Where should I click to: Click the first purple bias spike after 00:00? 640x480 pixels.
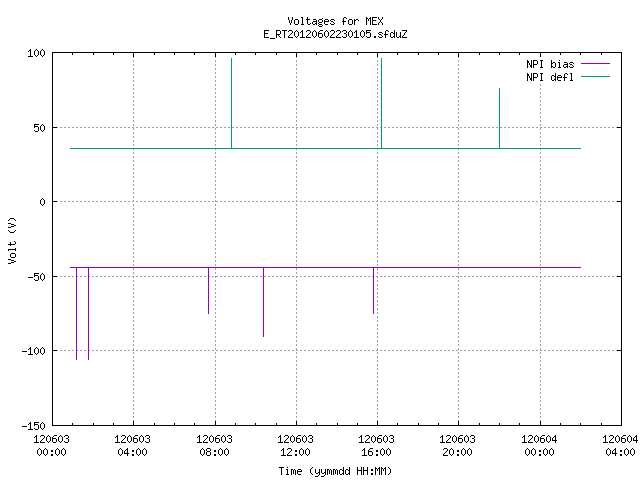click(x=76, y=313)
